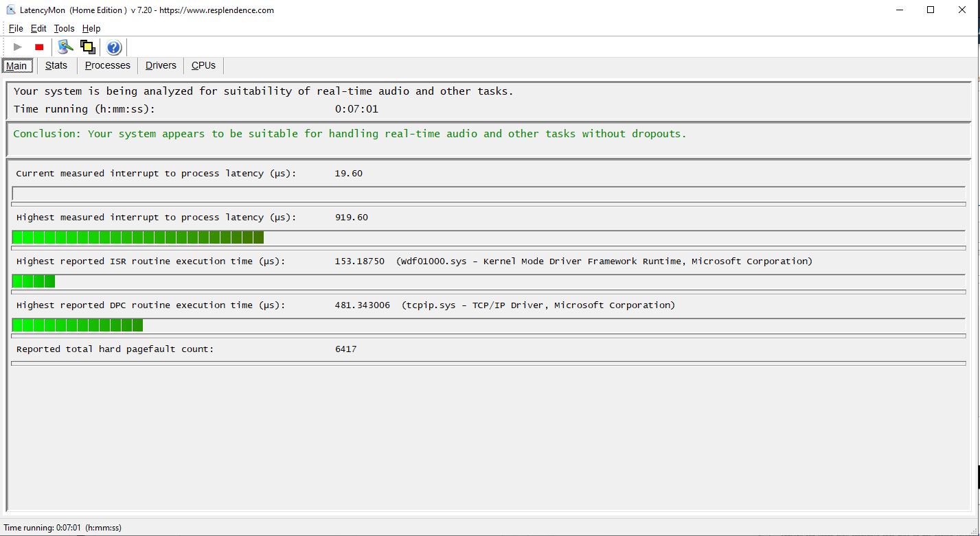Click 'Current measured interrupt to process latency' label

(156, 174)
